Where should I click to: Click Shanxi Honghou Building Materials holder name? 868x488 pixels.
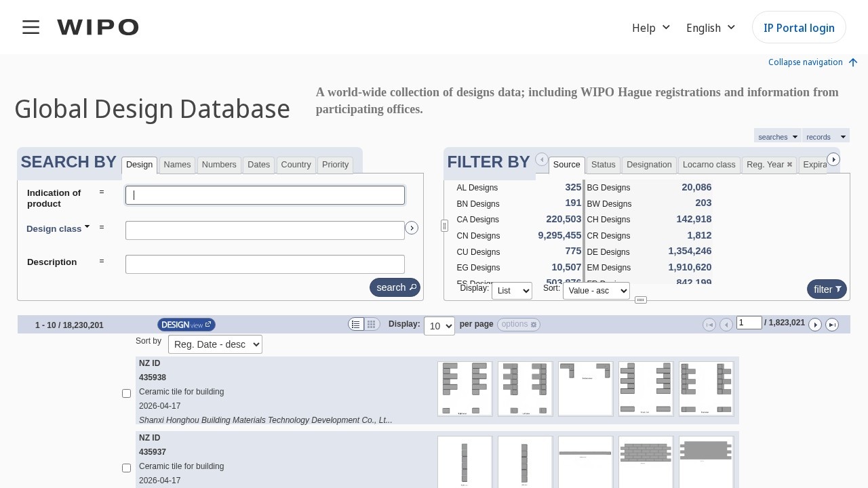coord(266,420)
